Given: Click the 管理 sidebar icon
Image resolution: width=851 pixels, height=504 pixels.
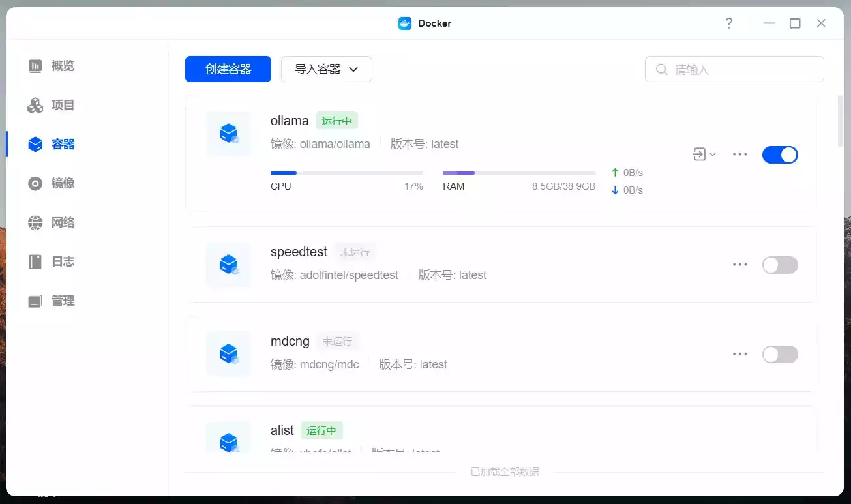Looking at the screenshot, I should (35, 301).
